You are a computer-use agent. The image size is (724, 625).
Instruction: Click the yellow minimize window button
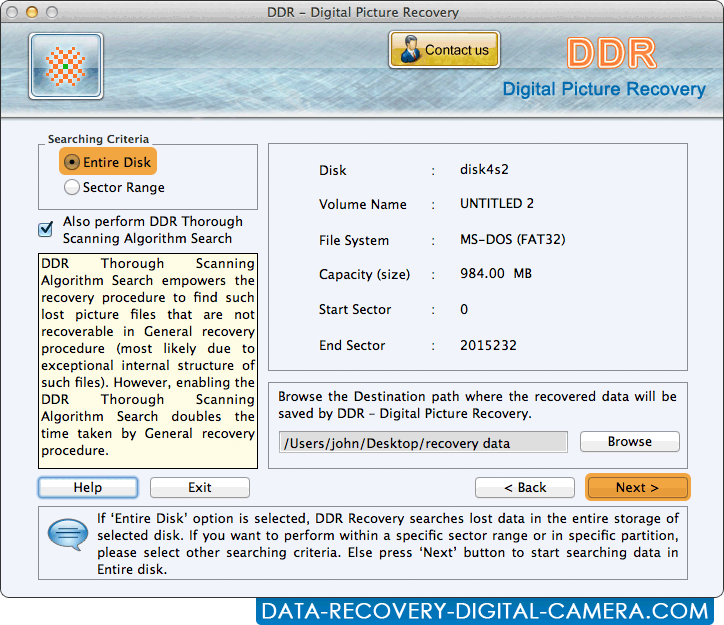(32, 12)
